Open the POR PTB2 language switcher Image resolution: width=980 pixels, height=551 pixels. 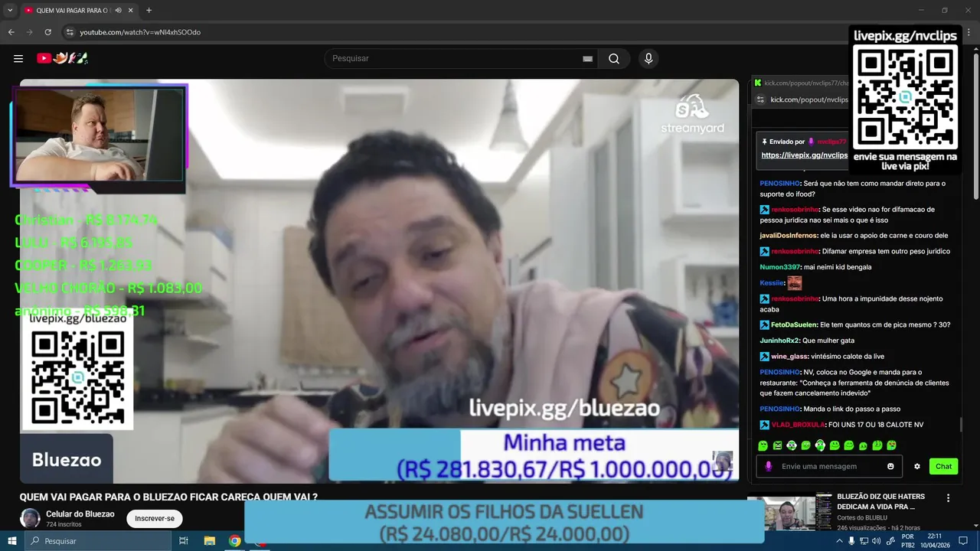click(908, 541)
